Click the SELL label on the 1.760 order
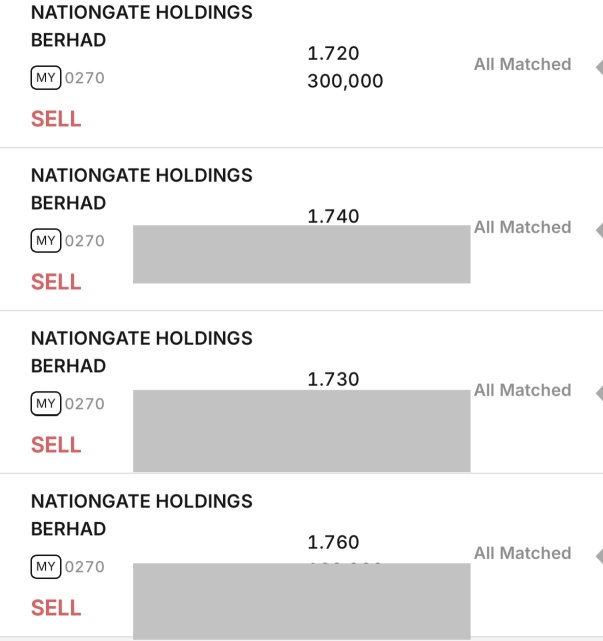603x641 pixels. pyautogui.click(x=56, y=608)
